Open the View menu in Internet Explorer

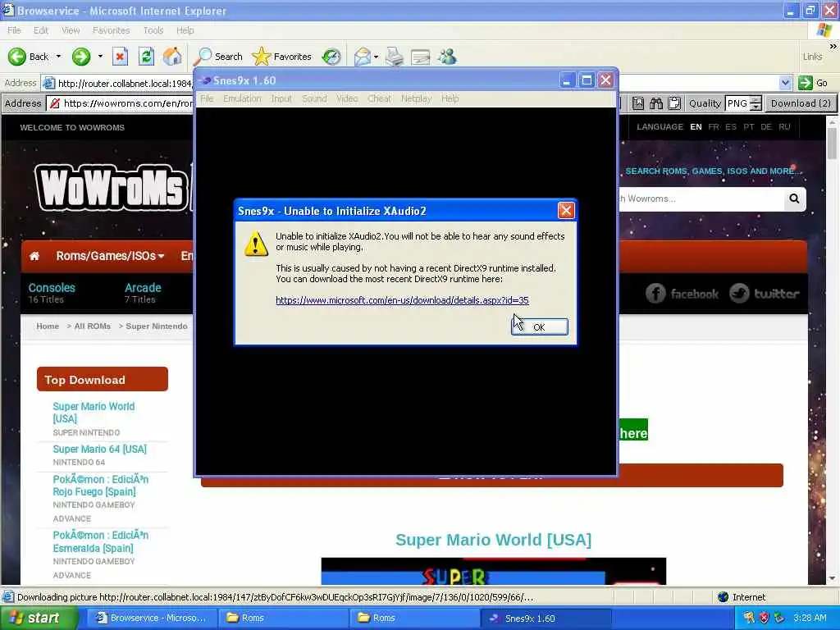[71, 30]
